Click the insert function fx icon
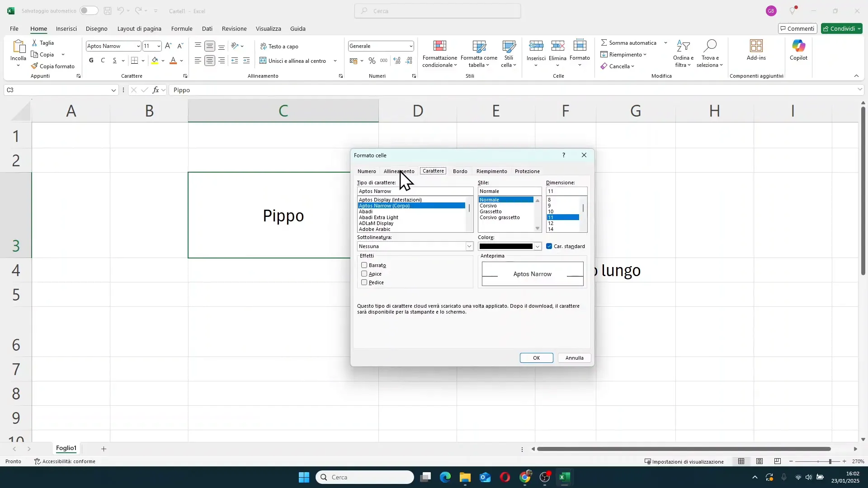 (156, 90)
